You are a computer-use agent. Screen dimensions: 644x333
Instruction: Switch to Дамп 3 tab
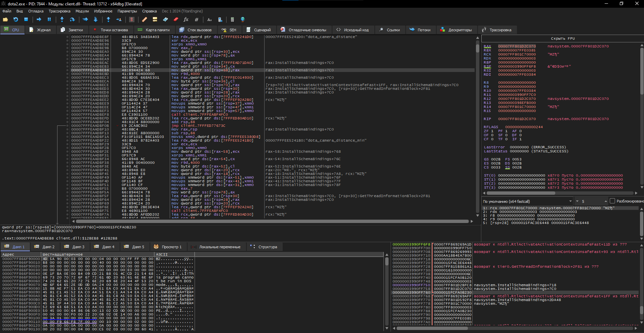tap(75, 247)
